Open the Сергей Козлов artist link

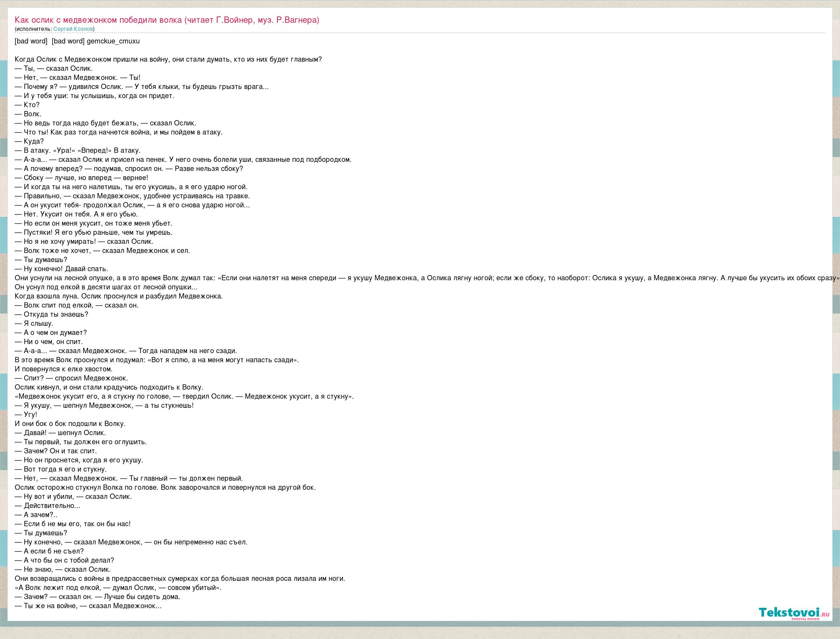(73, 29)
